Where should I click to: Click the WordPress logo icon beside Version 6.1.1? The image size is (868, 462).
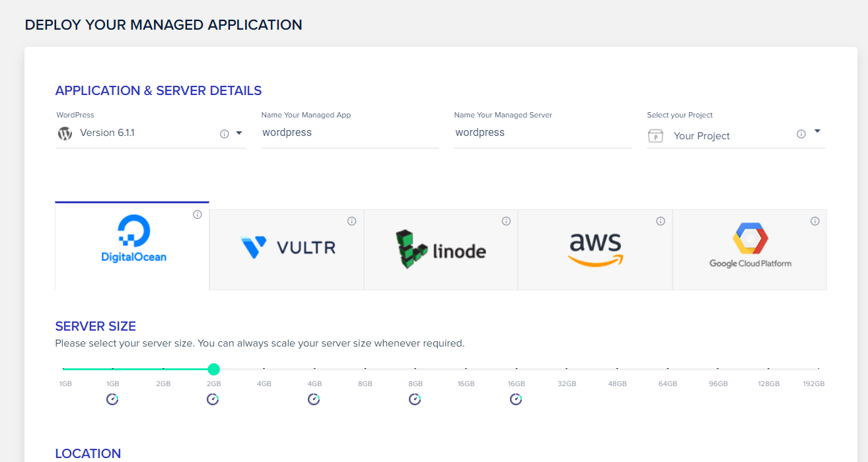[x=65, y=133]
